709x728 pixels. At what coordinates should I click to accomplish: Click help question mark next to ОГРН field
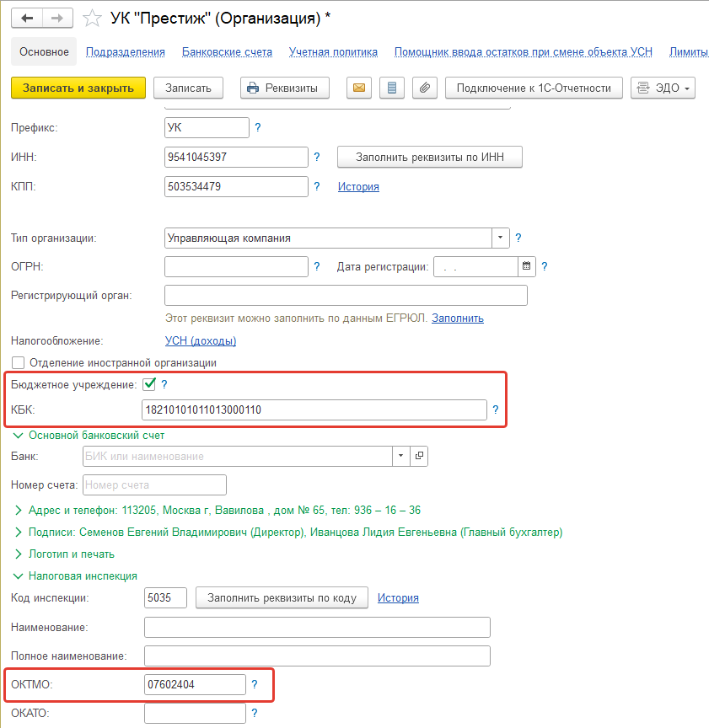[317, 266]
